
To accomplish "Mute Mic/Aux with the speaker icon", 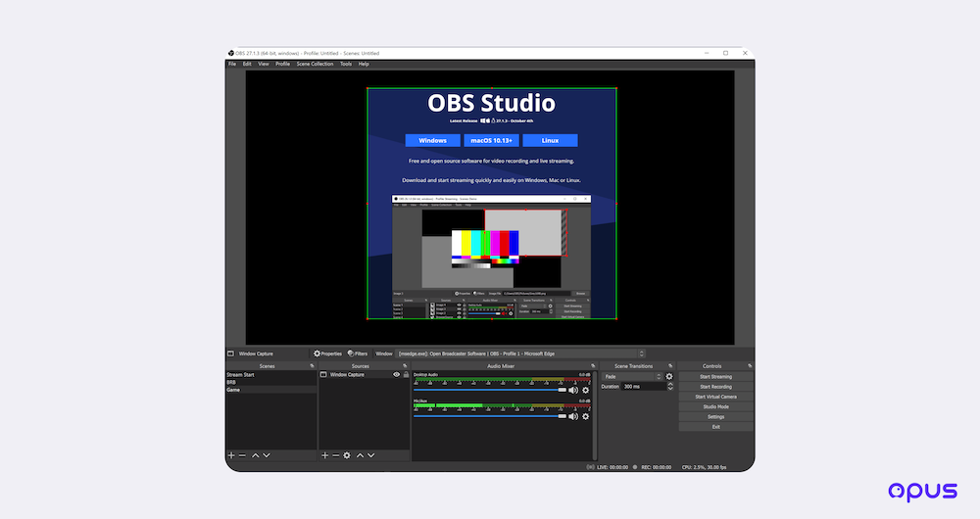I will [573, 416].
